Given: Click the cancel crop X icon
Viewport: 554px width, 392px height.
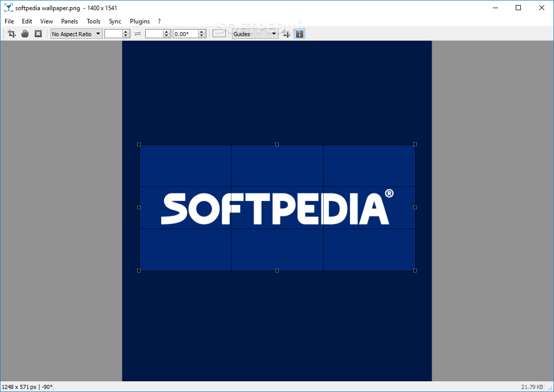Looking at the screenshot, I should (38, 34).
